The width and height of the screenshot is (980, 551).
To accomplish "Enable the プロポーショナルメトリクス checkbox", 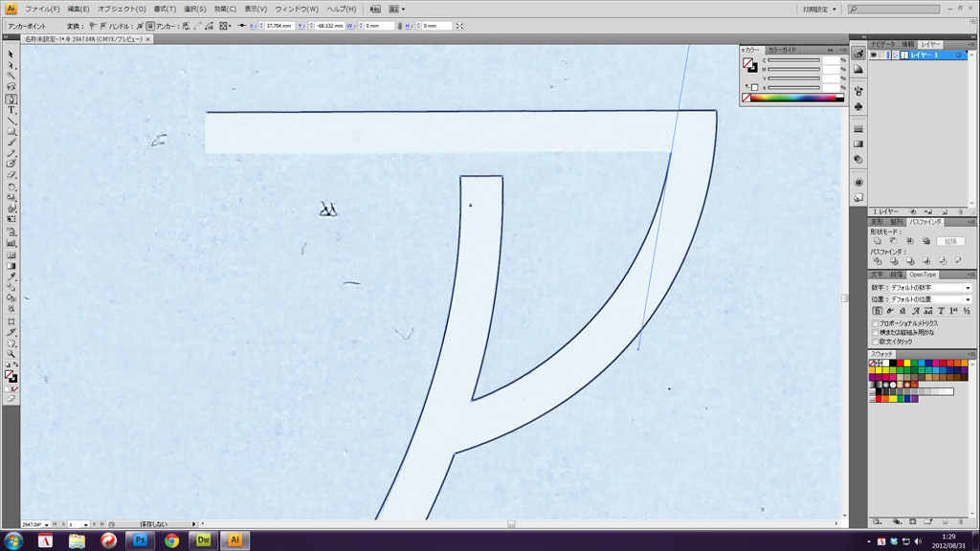I will coord(875,323).
